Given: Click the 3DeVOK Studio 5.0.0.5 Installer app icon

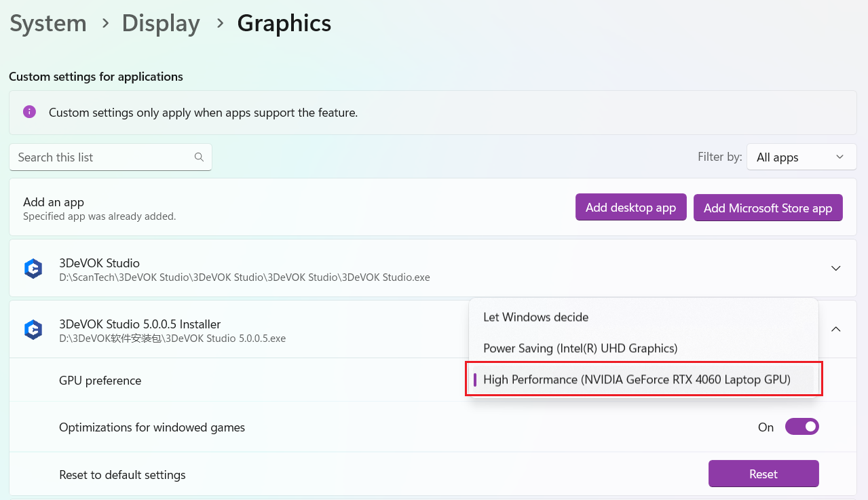Looking at the screenshot, I should pyautogui.click(x=33, y=329).
